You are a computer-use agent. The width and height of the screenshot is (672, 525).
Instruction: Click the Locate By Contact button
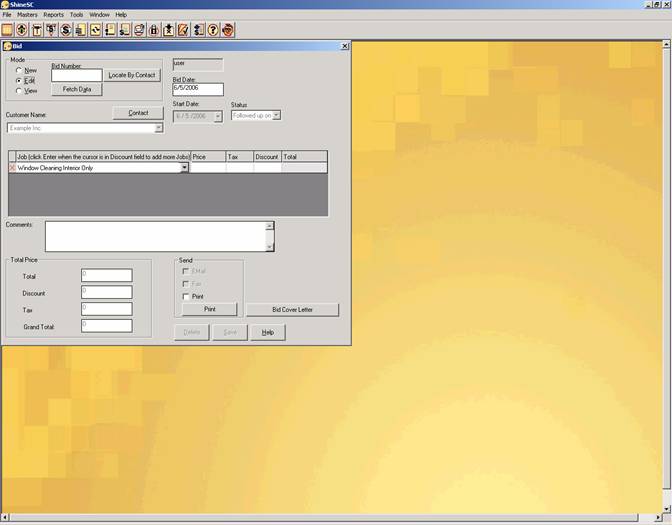(132, 75)
